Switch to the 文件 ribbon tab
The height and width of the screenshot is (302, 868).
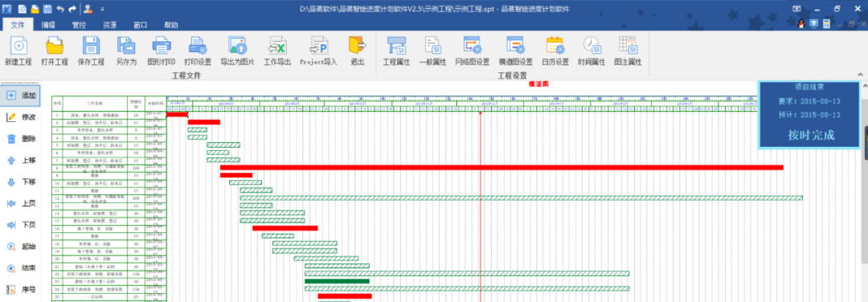[x=18, y=25]
